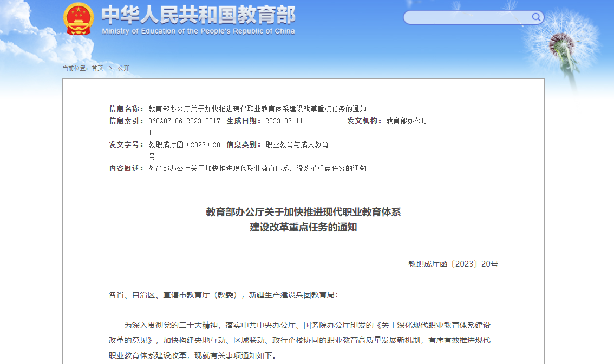This screenshot has height=364, width=614.
Task: Click 教育部办公厅 beside 发文机构
Action: (407, 121)
